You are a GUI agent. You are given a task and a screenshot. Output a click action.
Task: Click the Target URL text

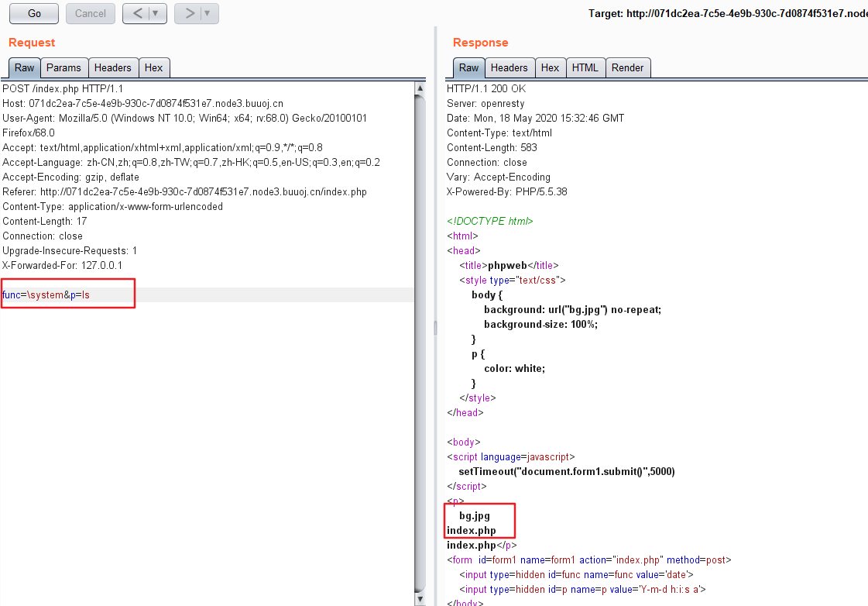[x=728, y=13]
